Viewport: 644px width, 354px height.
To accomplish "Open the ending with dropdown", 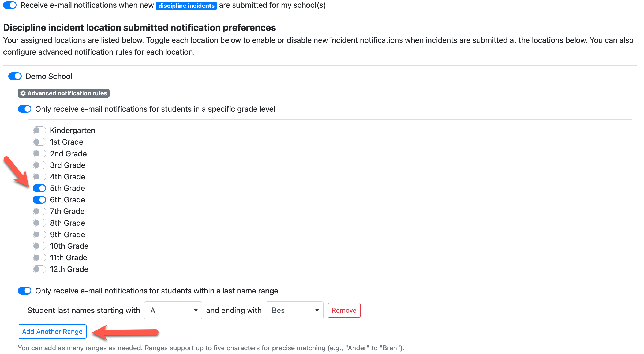I will (x=294, y=310).
